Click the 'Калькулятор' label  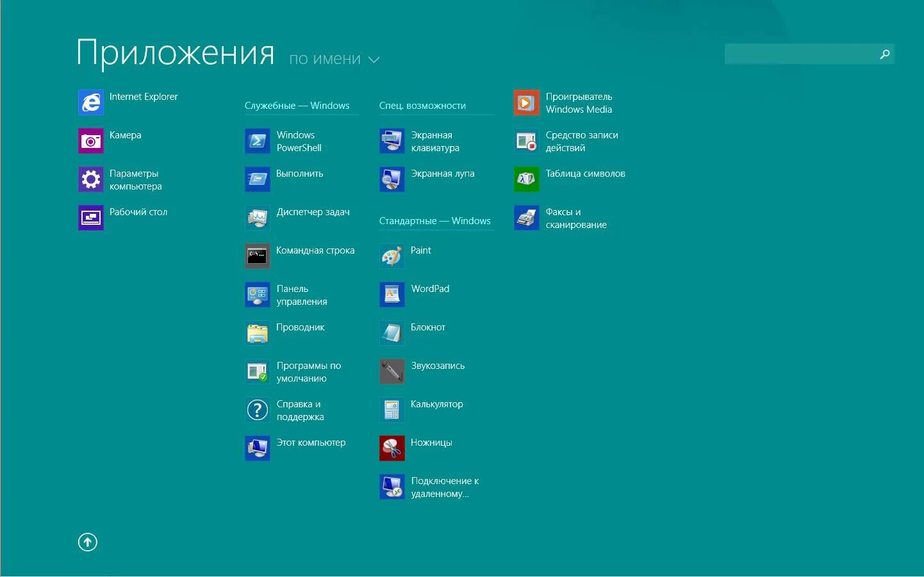pyautogui.click(x=437, y=404)
